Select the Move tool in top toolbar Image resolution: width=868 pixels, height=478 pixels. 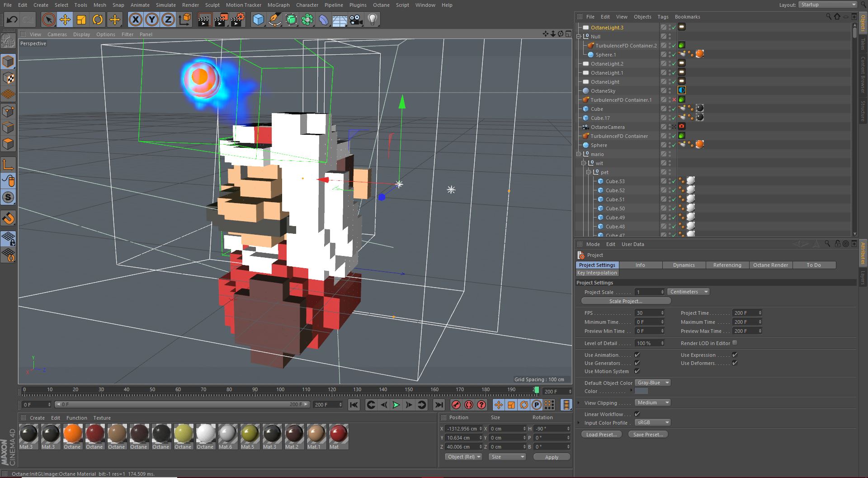(65, 19)
